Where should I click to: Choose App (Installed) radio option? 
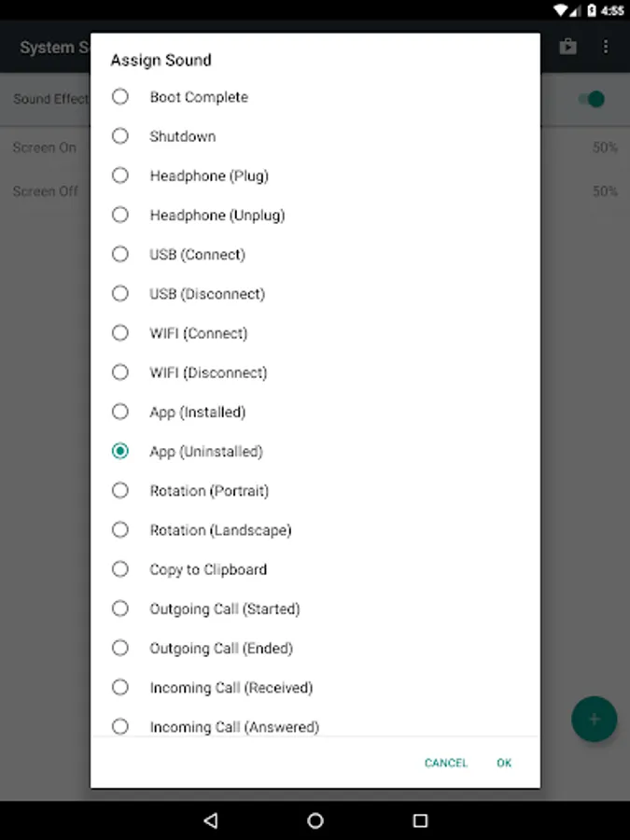(x=120, y=412)
